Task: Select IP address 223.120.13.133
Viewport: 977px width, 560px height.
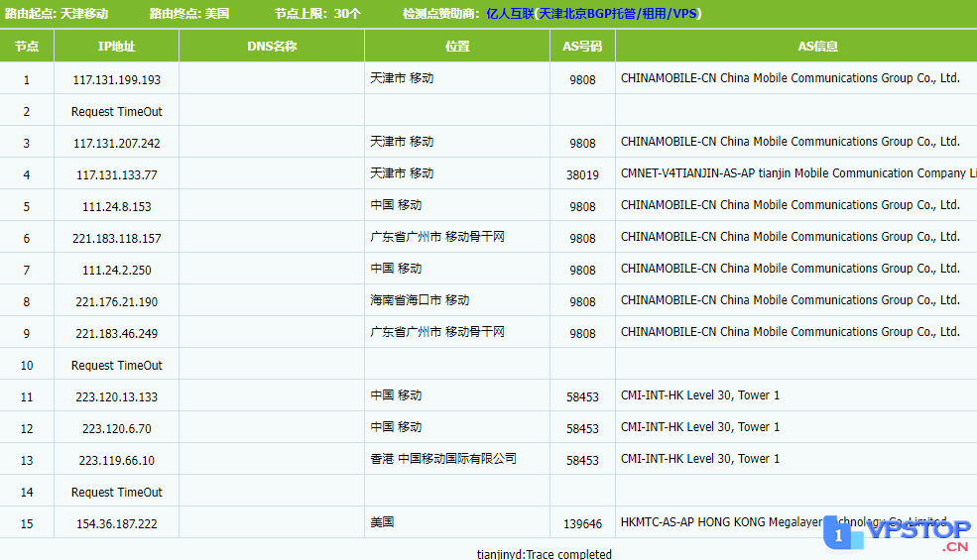Action: (116, 397)
